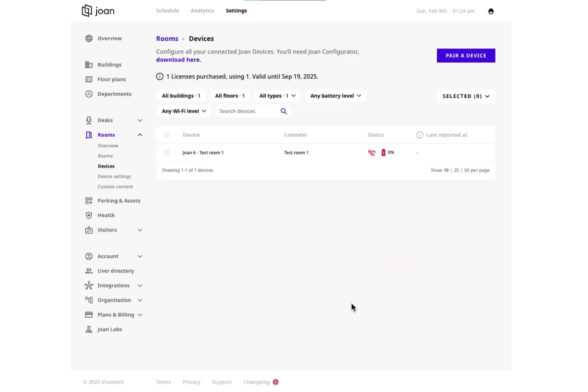Toggle the select-all devices checkbox

pyautogui.click(x=167, y=135)
